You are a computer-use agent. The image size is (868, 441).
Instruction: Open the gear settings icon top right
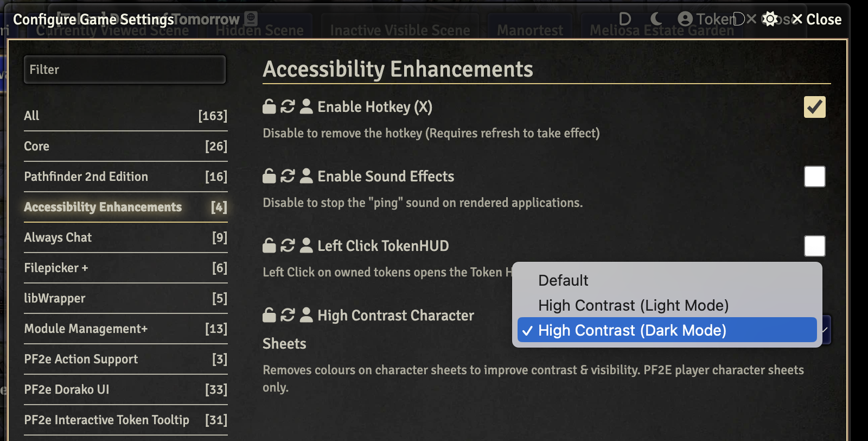point(771,18)
